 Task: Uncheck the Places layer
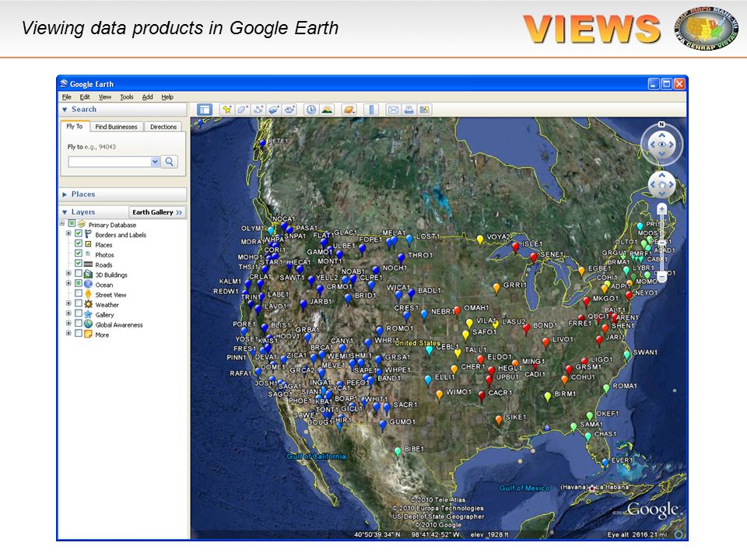point(79,243)
